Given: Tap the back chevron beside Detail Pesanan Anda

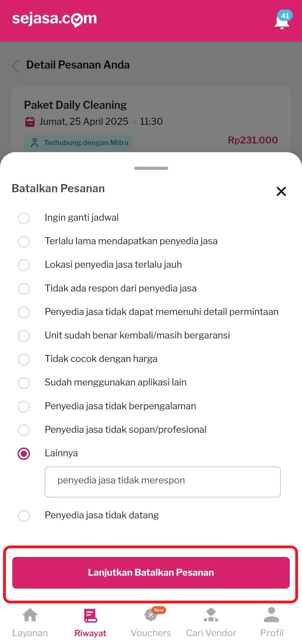Looking at the screenshot, I should (16, 66).
